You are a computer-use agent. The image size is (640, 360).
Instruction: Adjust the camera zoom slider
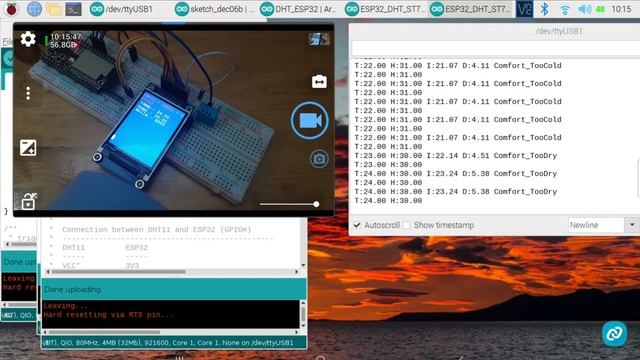click(x=289, y=204)
